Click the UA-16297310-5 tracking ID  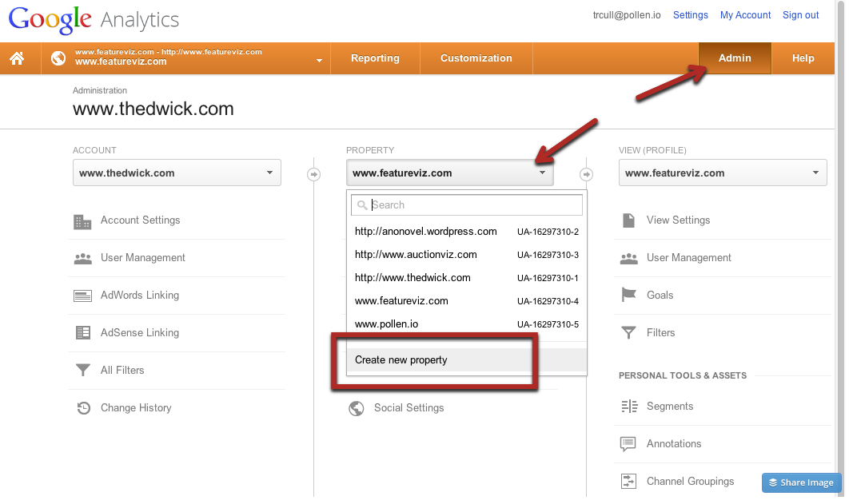tap(548, 324)
